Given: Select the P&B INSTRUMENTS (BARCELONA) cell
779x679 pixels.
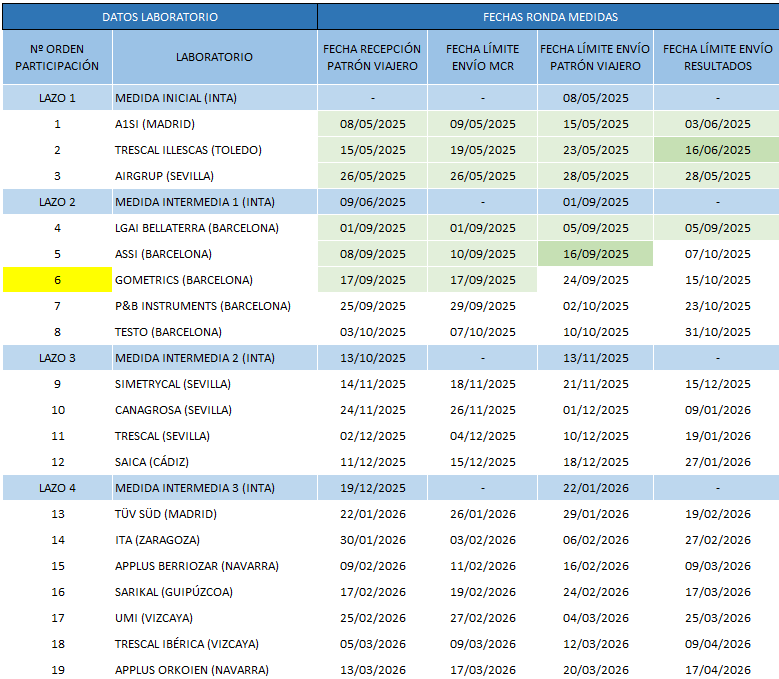Looking at the screenshot, I should click(215, 306).
